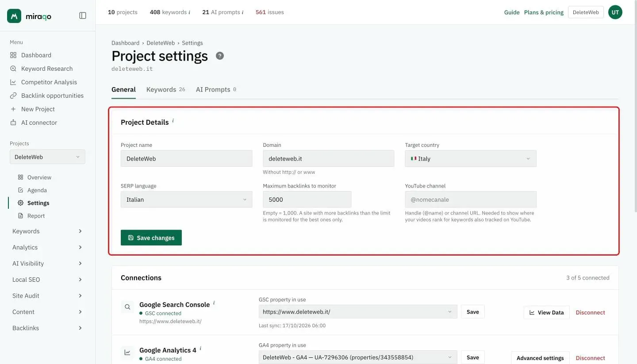Click the Save changes button

(x=151, y=238)
